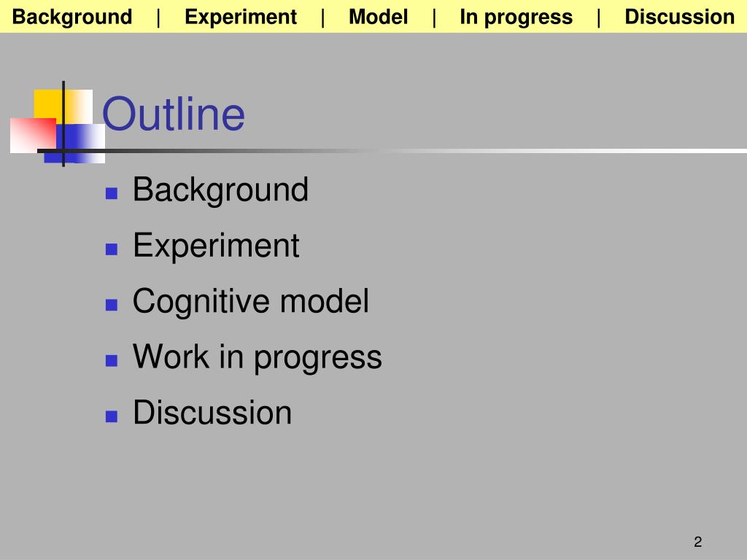Viewport: 747px width, 560px height.
Task: Click the Work in progress bullet text
Action: point(258,357)
